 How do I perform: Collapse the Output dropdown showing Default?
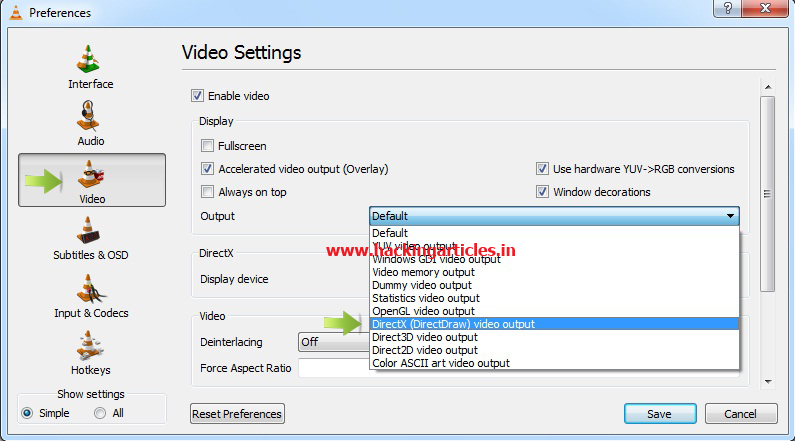tap(554, 216)
